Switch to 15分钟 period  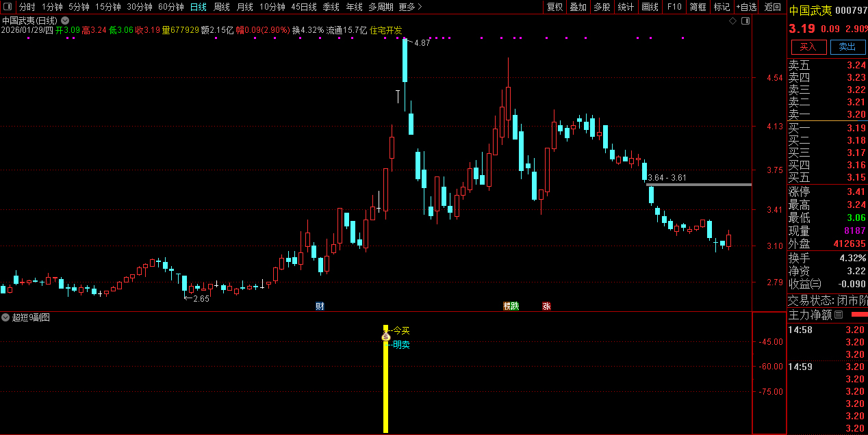click(x=108, y=7)
